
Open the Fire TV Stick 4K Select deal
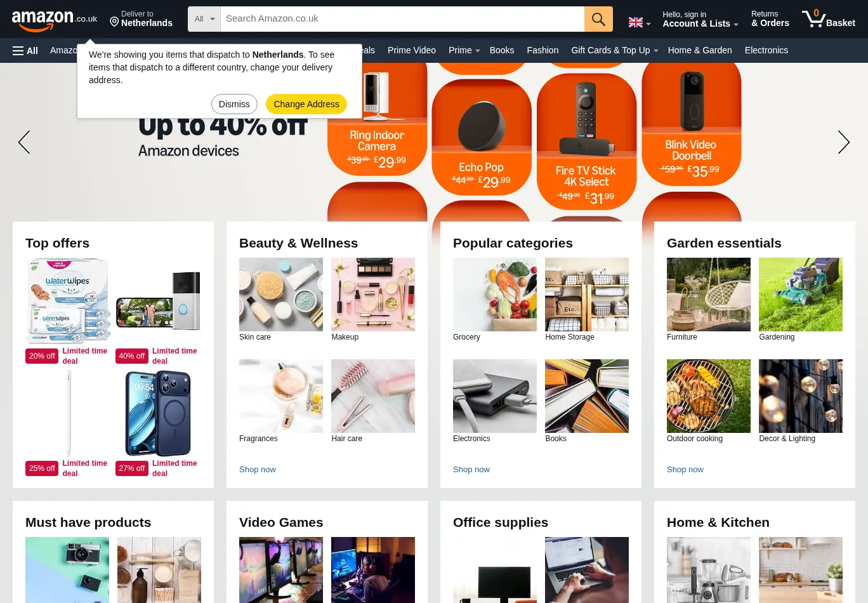(x=586, y=141)
